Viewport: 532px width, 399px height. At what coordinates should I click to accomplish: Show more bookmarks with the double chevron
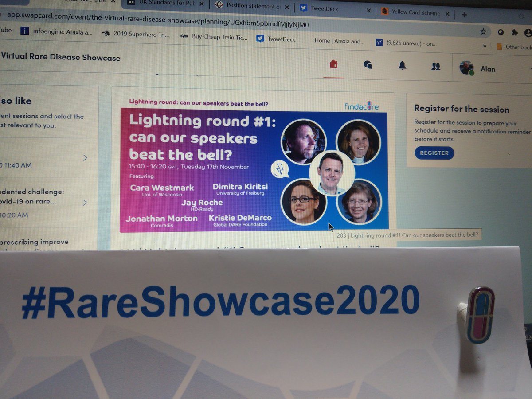coord(485,46)
